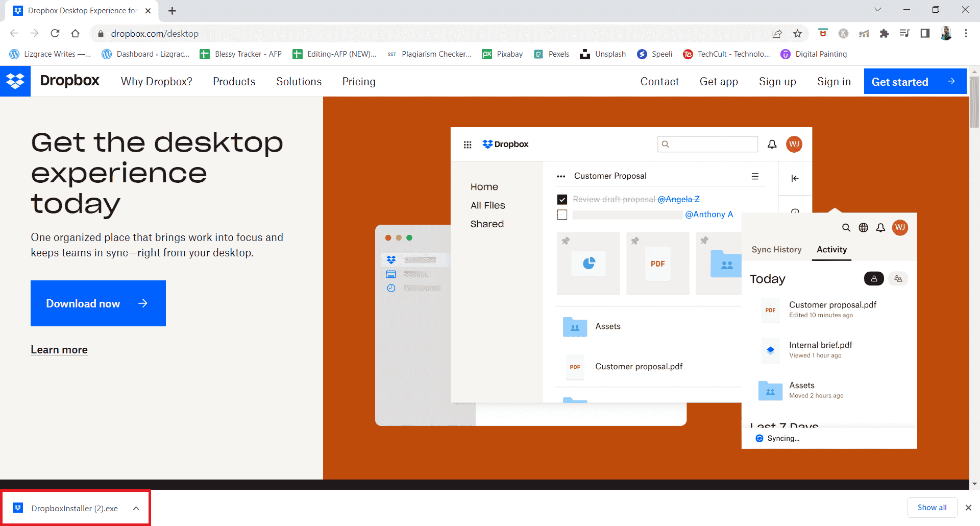Open the tab search dropdown
This screenshot has width=980, height=526.
pos(877,9)
